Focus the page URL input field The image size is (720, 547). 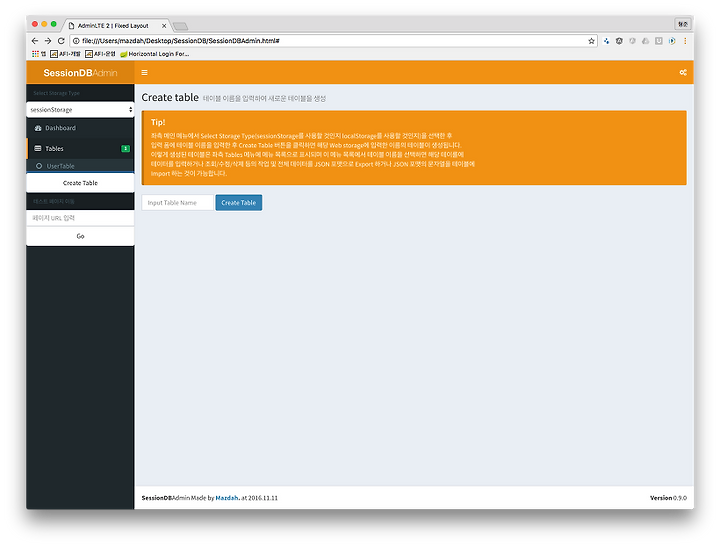pyautogui.click(x=80, y=218)
